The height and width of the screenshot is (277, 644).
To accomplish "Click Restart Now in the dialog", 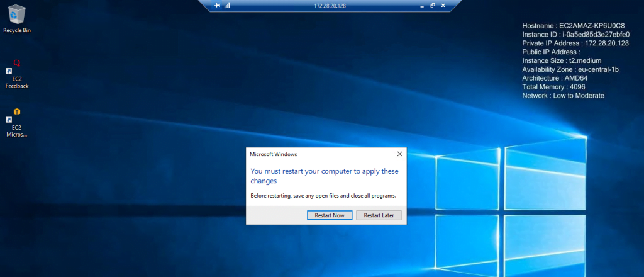I will [x=330, y=215].
